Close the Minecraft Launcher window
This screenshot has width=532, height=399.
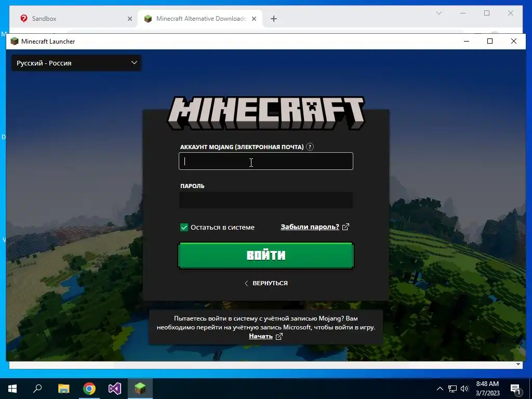tap(514, 42)
